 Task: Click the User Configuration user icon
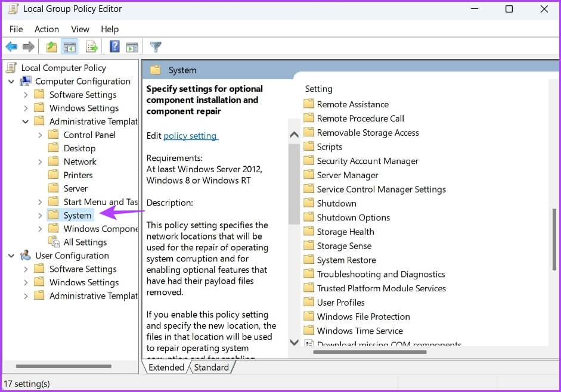(25, 256)
